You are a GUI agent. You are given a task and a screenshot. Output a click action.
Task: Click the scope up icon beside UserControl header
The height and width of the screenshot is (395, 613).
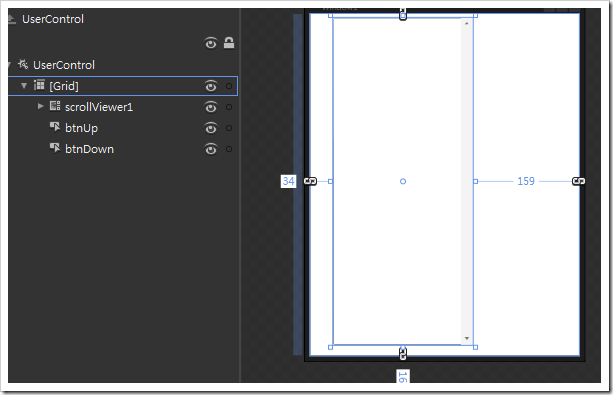coord(11,19)
